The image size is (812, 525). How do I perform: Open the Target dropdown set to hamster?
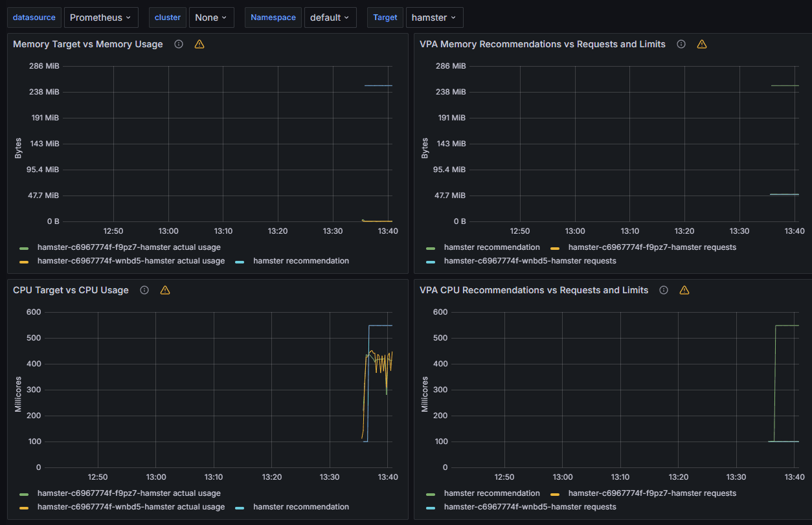click(434, 17)
